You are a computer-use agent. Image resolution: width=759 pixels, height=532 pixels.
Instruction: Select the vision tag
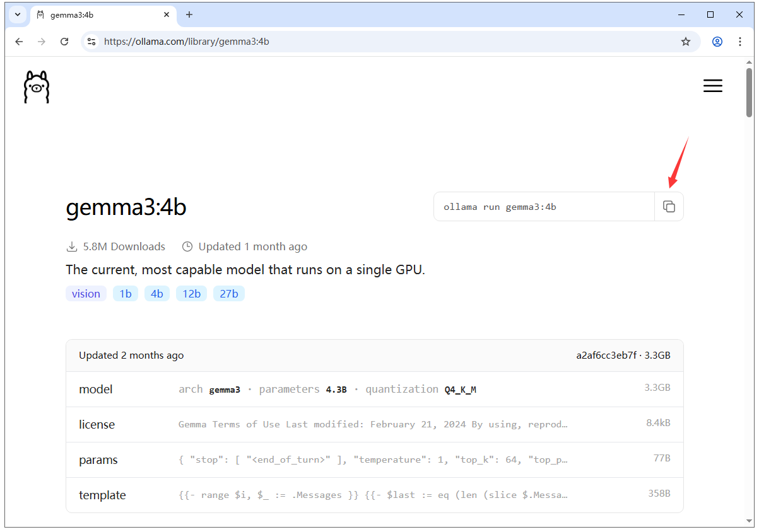86,293
